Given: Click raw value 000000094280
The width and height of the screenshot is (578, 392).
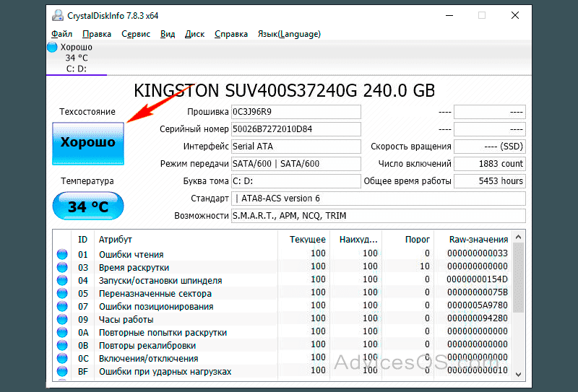Looking at the screenshot, I should [478, 318].
